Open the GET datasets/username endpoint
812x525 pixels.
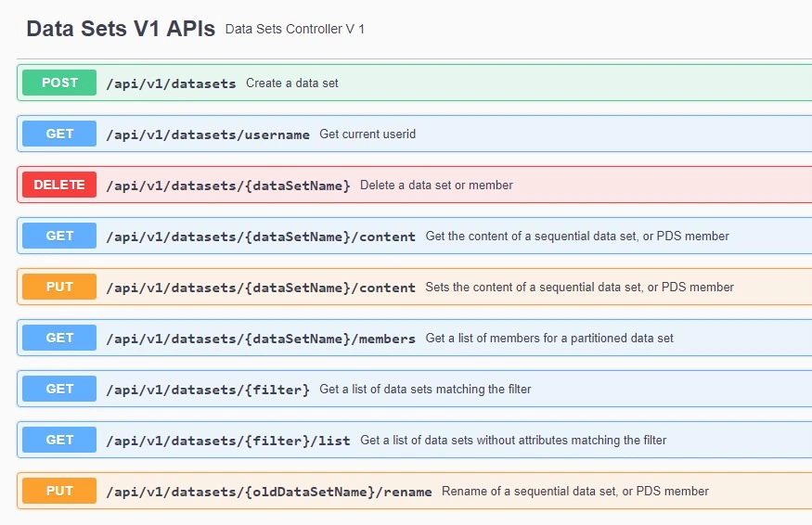414,134
